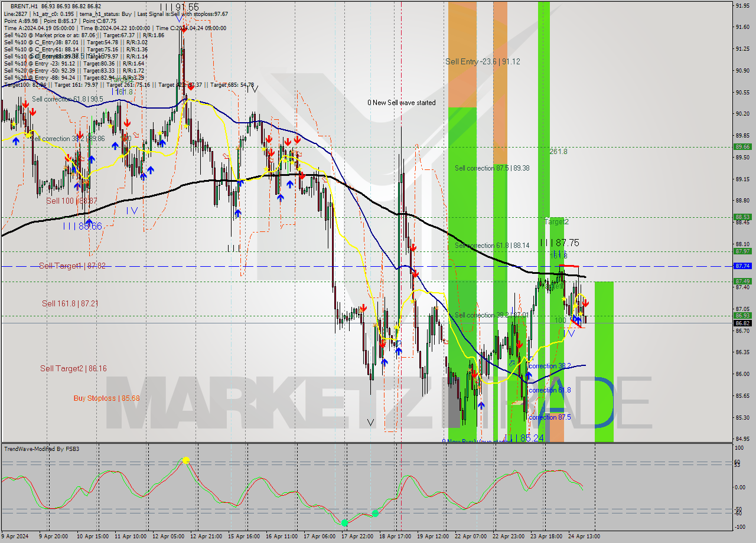Click the green 89.66 price tag
The height and width of the screenshot is (543, 756).
click(742, 146)
